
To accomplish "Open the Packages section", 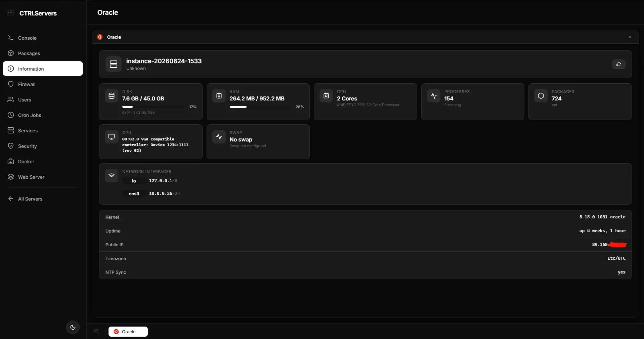I will tap(43, 53).
